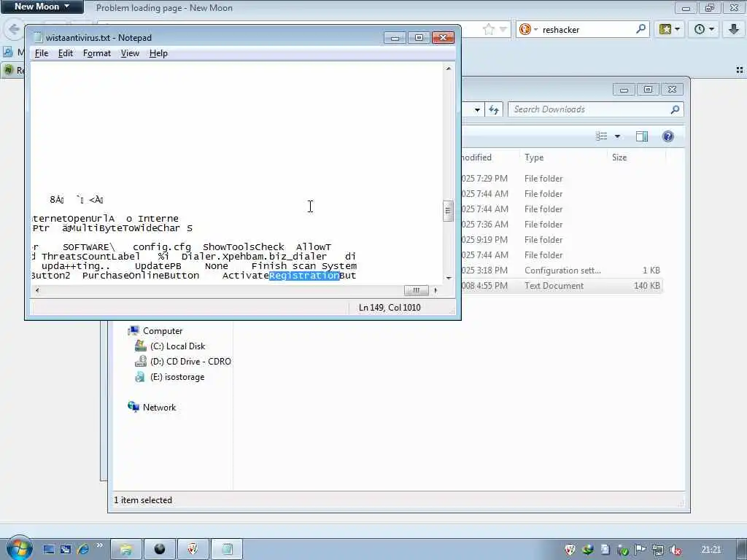
Task: Open Notepad's Format menu
Action: [97, 53]
